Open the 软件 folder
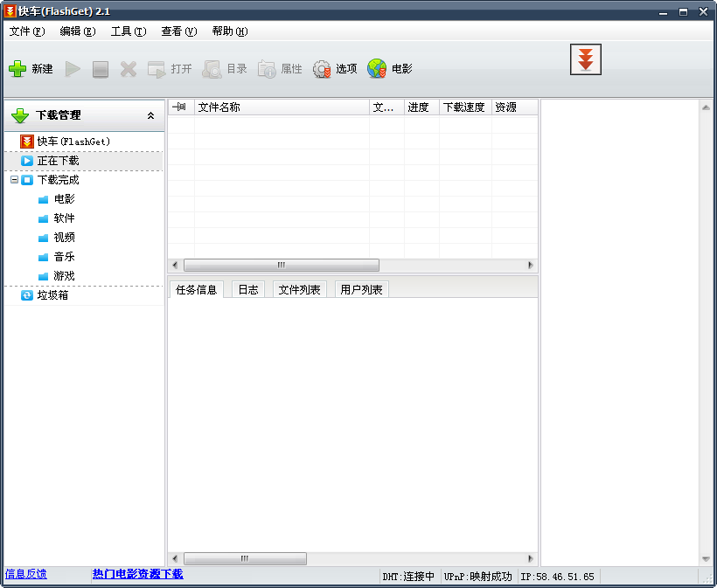The height and width of the screenshot is (588, 717). [57, 218]
